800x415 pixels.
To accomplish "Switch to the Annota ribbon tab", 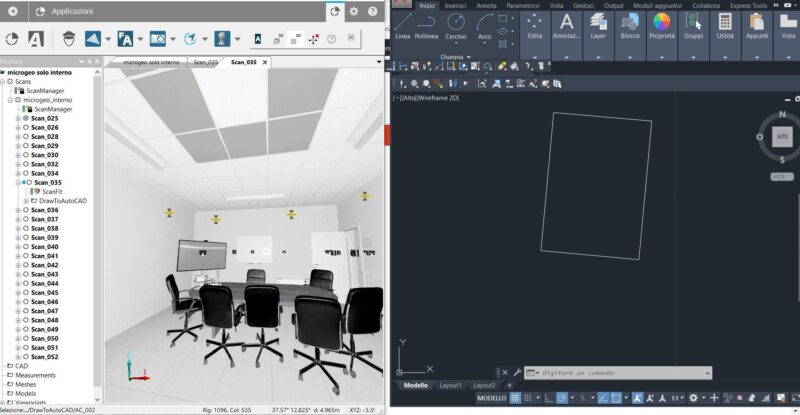I will (x=486, y=6).
